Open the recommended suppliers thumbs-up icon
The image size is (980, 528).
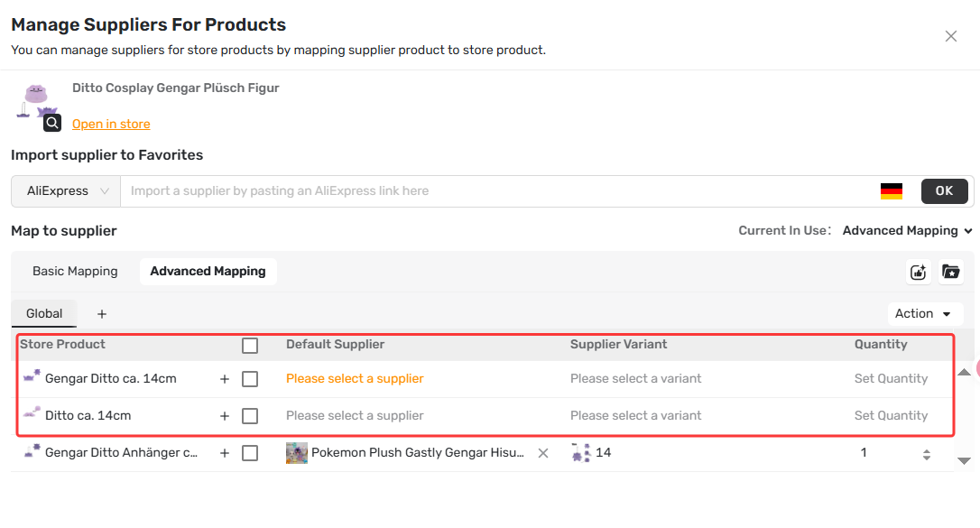coord(918,272)
